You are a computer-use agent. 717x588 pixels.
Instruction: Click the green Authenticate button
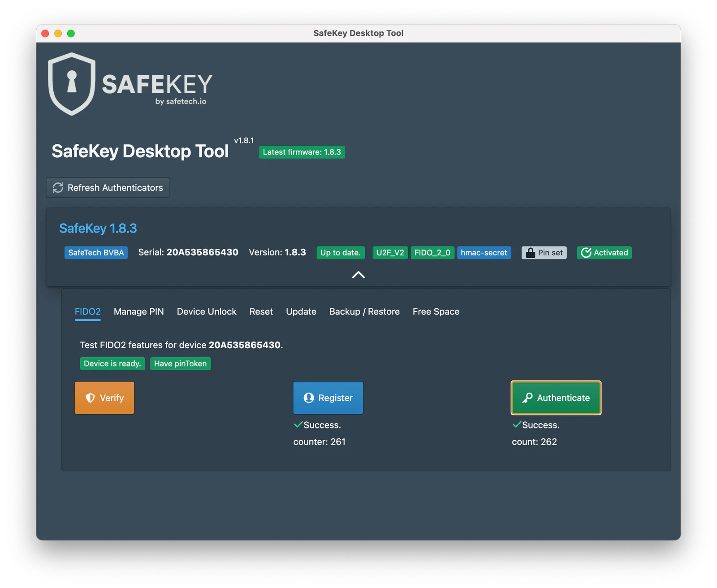(x=556, y=398)
